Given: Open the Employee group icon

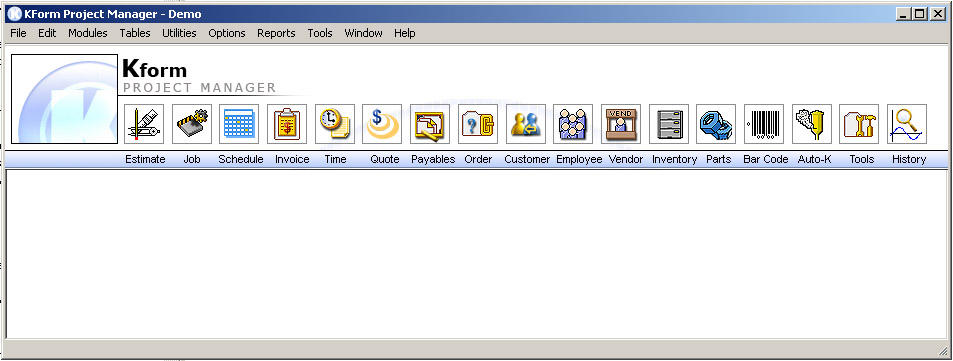Looking at the screenshot, I should click(573, 124).
